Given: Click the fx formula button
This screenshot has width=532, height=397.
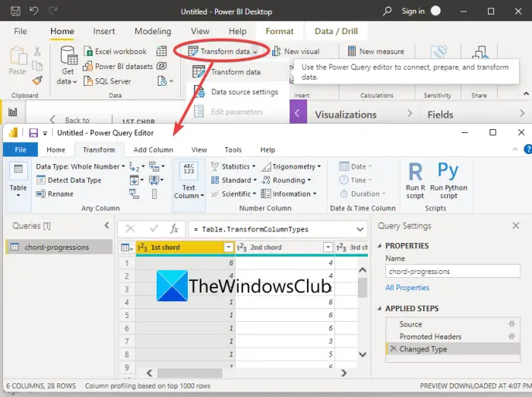Looking at the screenshot, I should (x=174, y=229).
